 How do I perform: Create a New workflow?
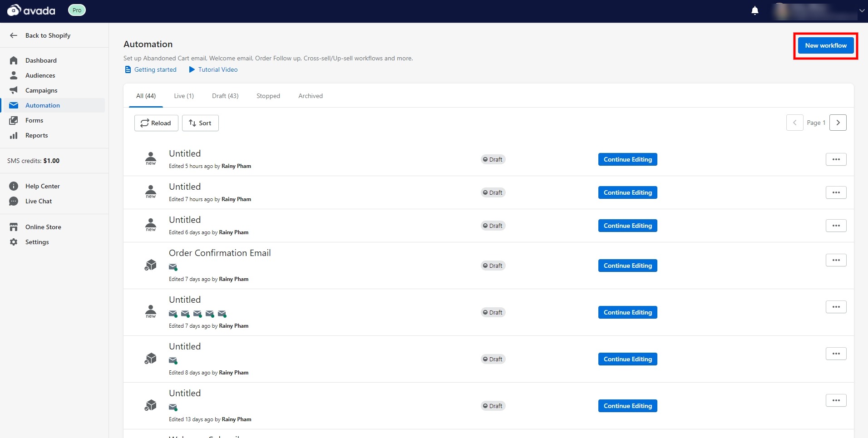825,45
